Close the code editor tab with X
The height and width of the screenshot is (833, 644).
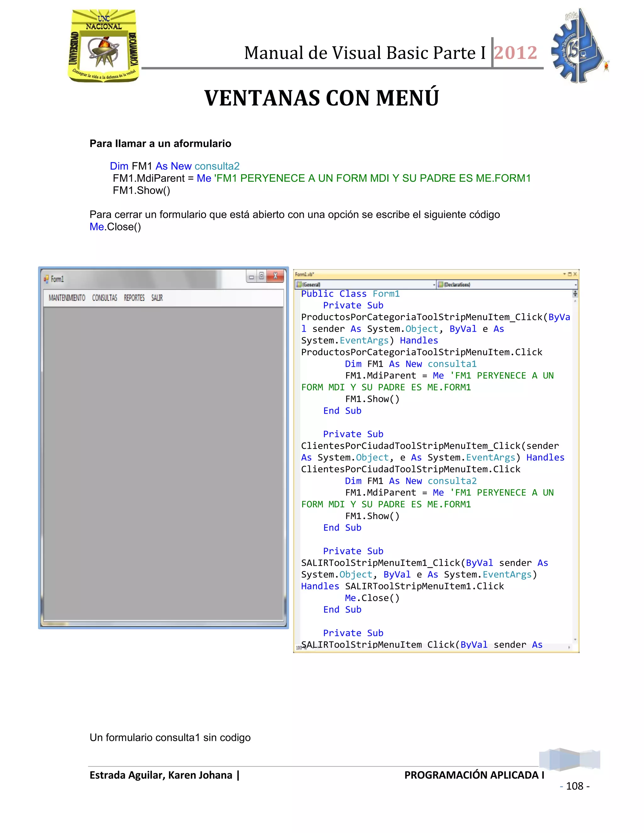575,274
